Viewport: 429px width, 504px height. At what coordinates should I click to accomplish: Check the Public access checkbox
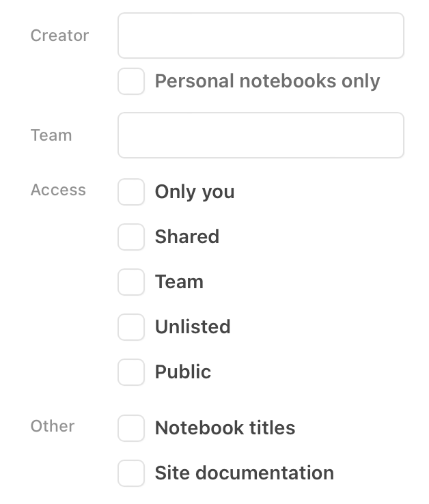[131, 372]
